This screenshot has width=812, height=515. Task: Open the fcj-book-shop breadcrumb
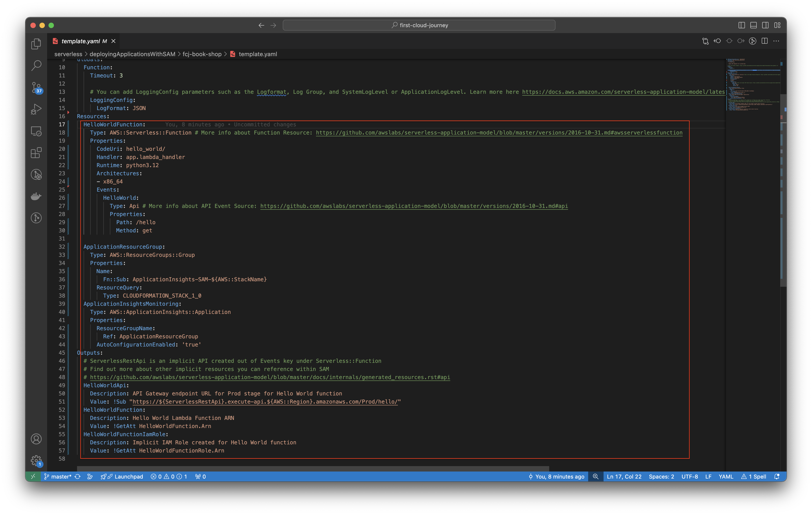(x=202, y=54)
